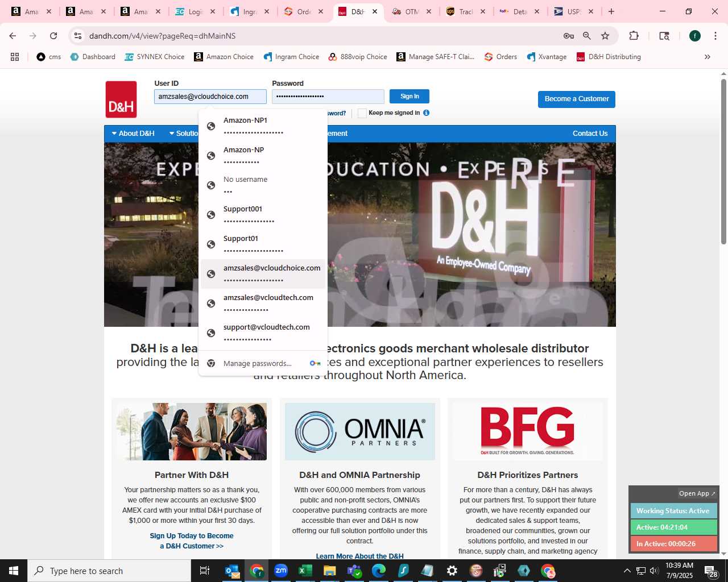The image size is (728, 582).
Task: Select Support001 saved password
Action: pyautogui.click(x=263, y=215)
